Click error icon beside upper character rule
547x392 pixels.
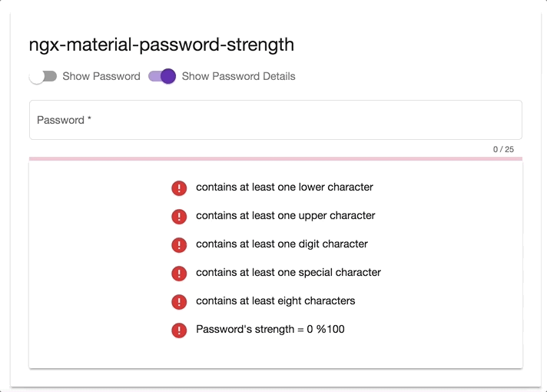(x=179, y=217)
